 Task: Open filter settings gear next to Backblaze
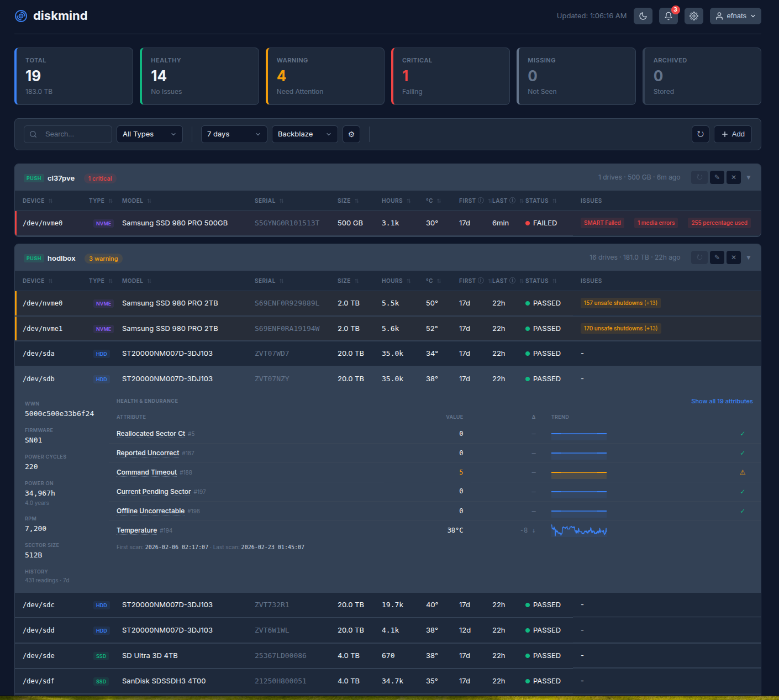coord(351,134)
